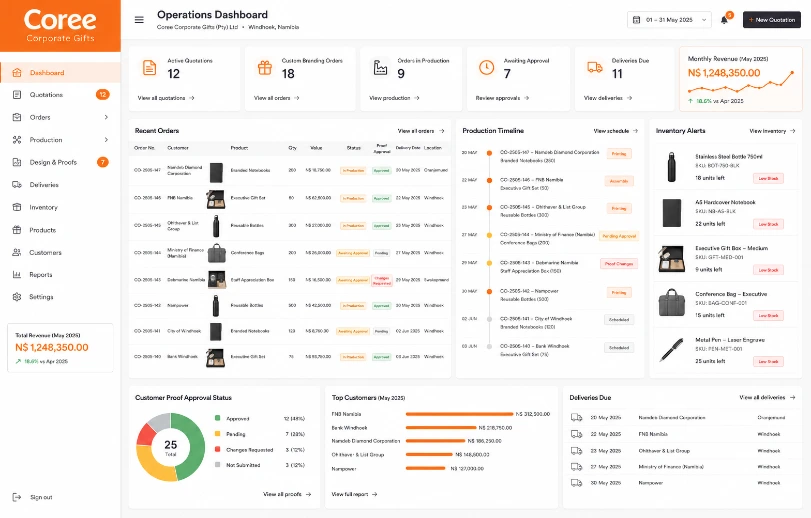Viewport: 811px width, 518px height.
Task: Click View inventory link in Inventory Alerts
Action: click(772, 131)
